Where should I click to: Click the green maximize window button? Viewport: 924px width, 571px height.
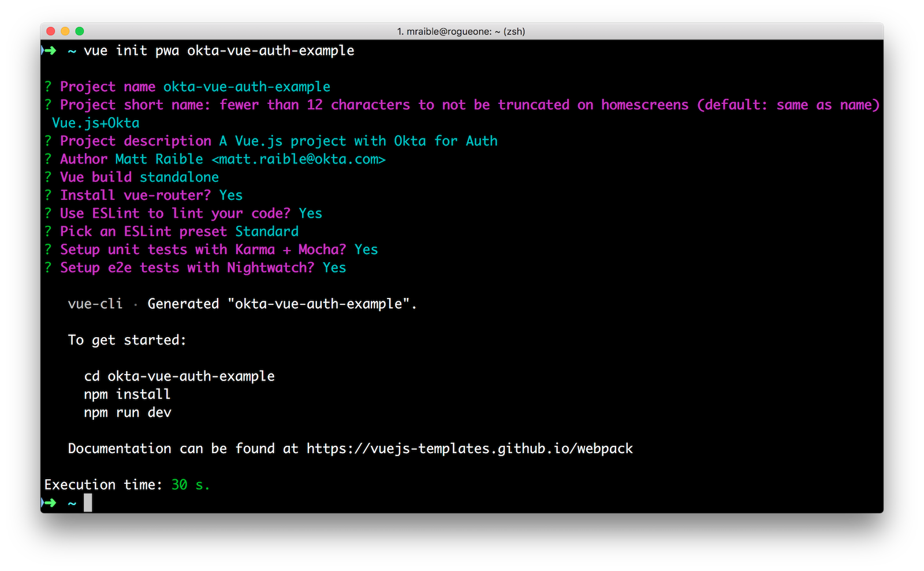80,31
